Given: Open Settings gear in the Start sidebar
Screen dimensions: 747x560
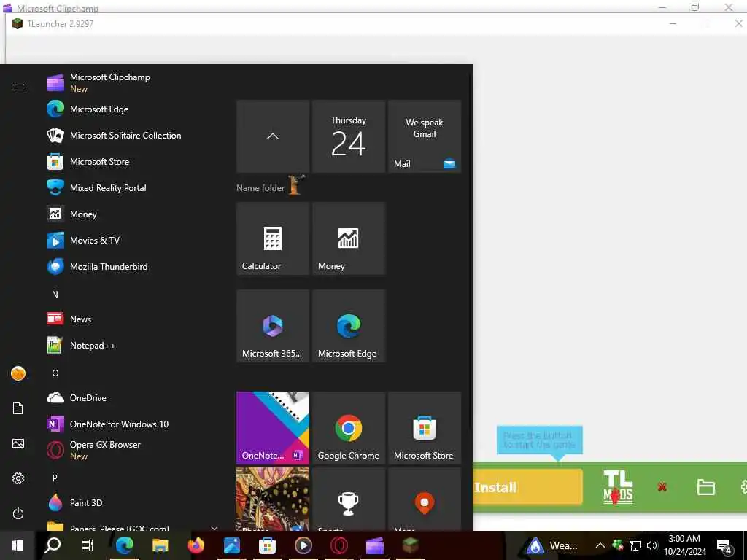Looking at the screenshot, I should point(18,478).
